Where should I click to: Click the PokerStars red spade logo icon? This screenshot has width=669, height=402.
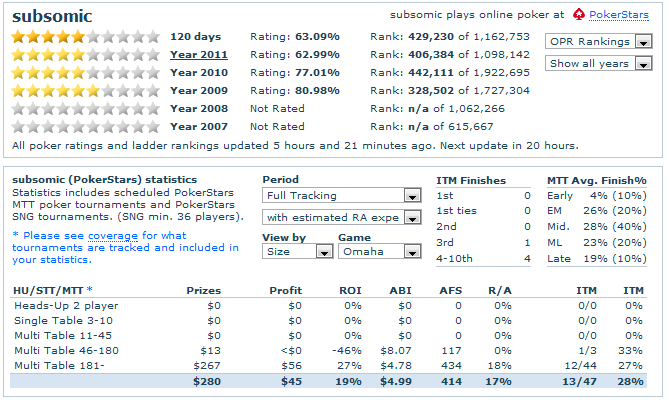pos(579,15)
